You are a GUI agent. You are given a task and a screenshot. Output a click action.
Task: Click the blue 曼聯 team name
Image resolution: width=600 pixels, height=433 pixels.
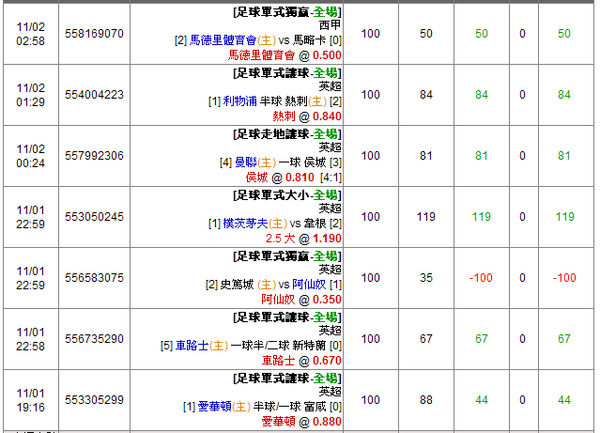[x=246, y=163]
